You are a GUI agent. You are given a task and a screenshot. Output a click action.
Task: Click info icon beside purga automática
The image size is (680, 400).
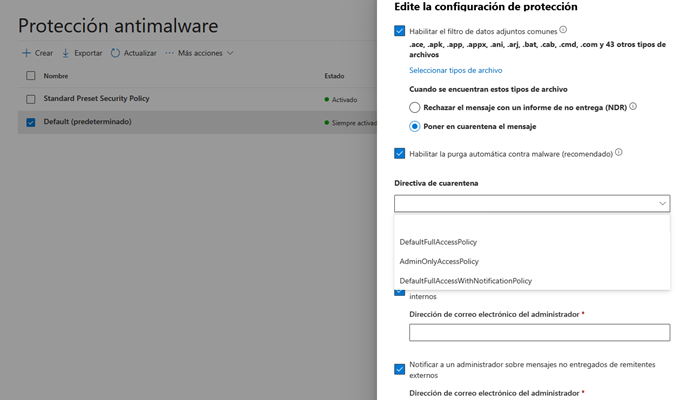[x=619, y=153]
